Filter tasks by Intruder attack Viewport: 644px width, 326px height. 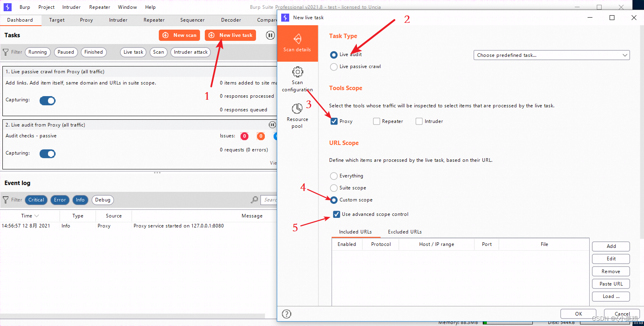191,52
